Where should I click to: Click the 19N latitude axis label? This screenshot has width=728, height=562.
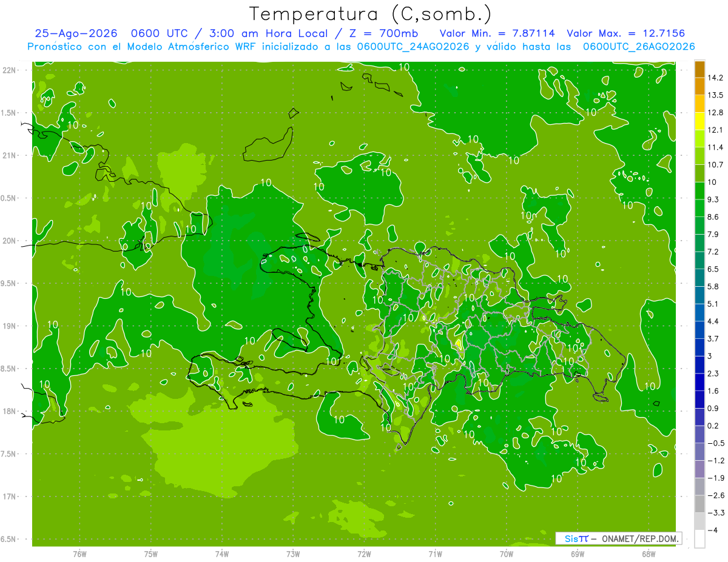[x=10, y=326]
